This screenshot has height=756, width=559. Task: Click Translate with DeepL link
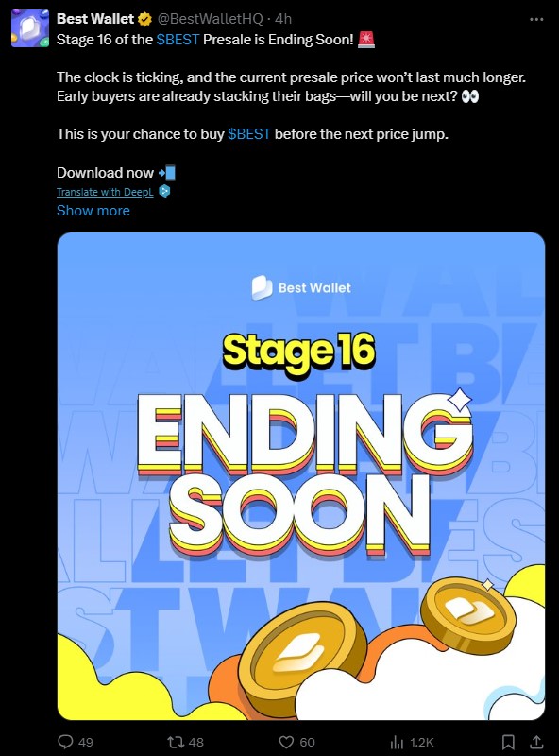(105, 192)
